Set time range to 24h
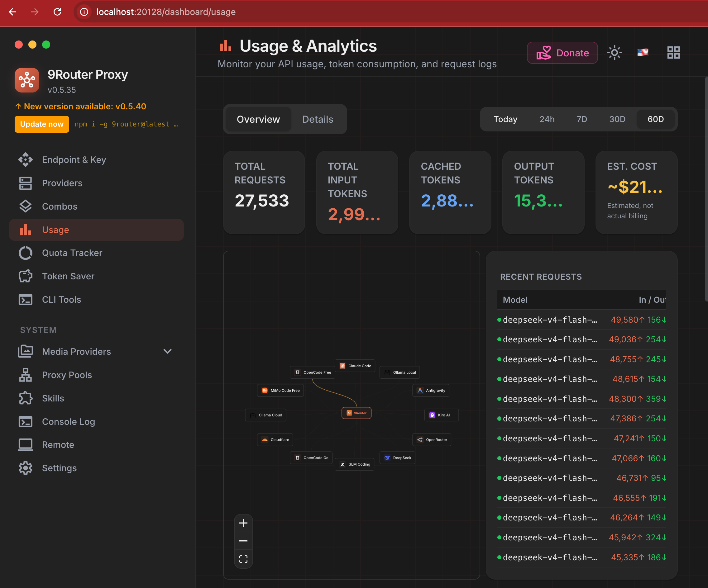The width and height of the screenshot is (708, 588). 547,119
